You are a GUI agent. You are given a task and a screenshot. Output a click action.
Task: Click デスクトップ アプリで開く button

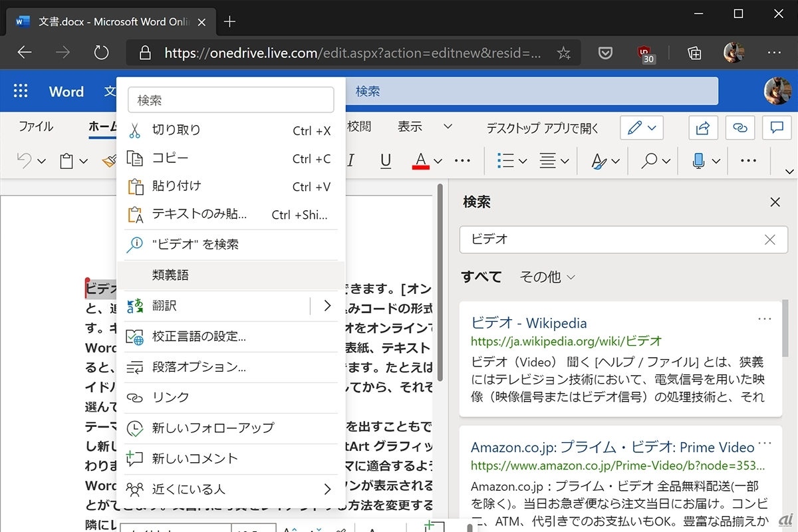click(x=542, y=128)
